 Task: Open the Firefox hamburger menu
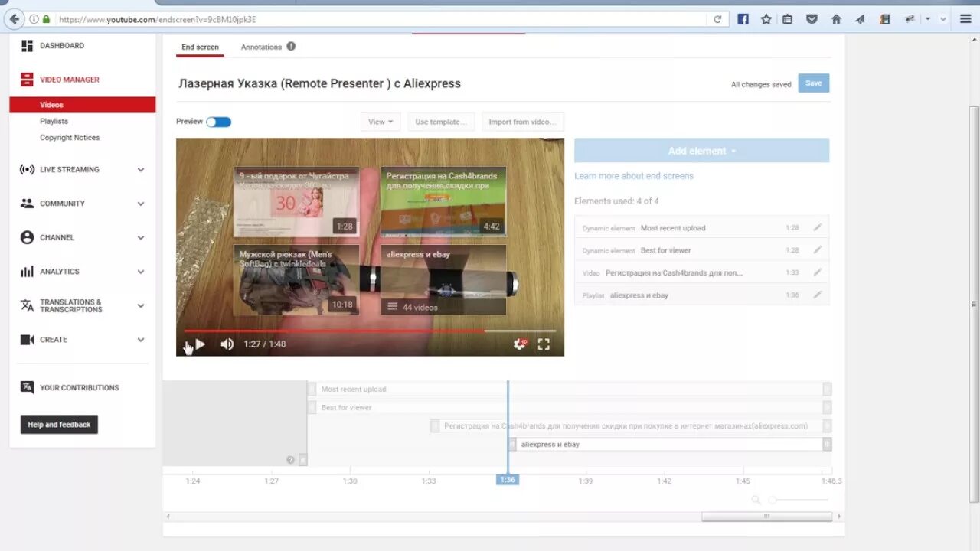(965, 19)
